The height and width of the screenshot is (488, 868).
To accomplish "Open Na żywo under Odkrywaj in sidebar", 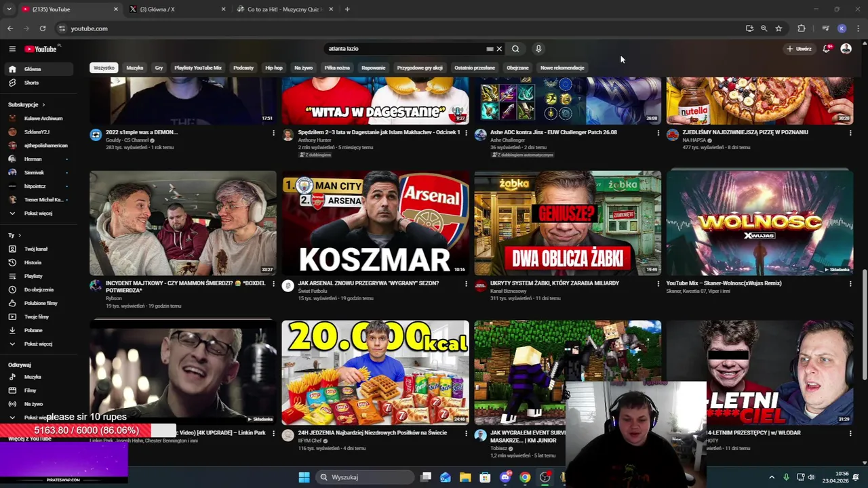I will tap(37, 404).
